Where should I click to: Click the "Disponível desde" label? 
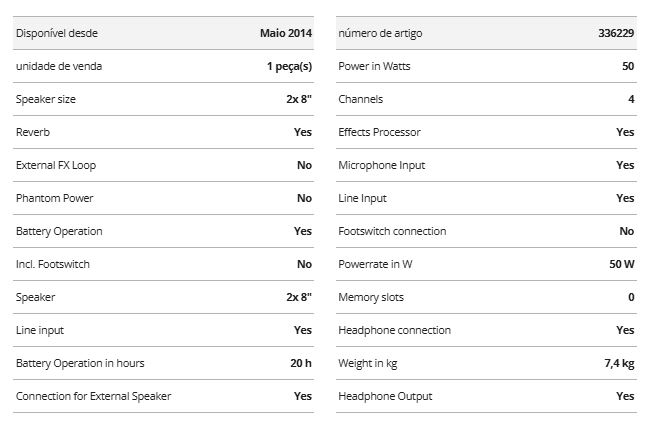point(57,33)
